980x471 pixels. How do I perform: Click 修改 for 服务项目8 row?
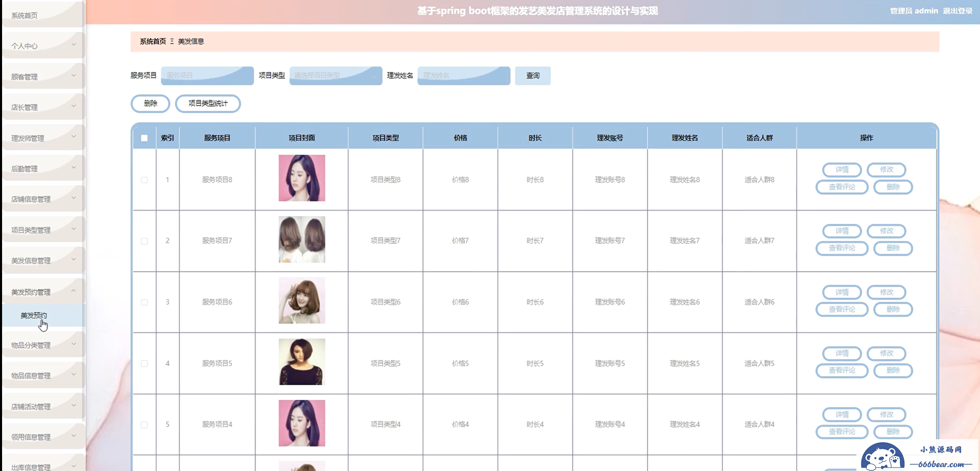(x=886, y=170)
